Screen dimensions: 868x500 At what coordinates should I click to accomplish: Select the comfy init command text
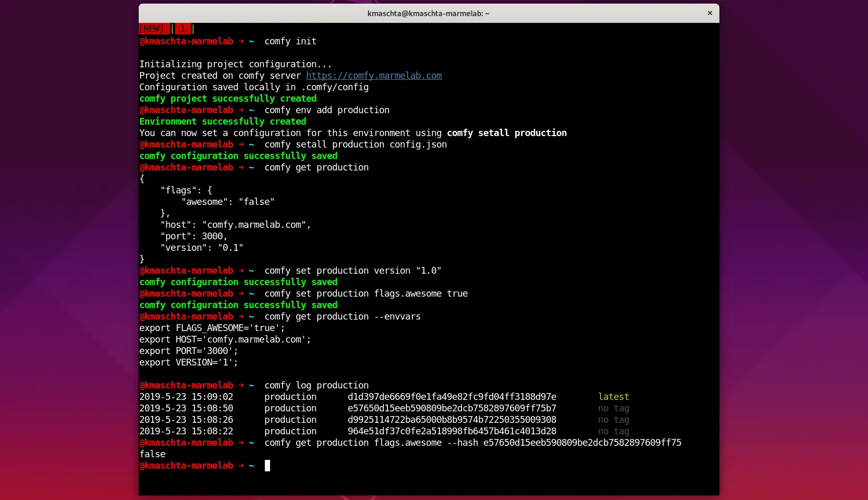click(x=290, y=41)
